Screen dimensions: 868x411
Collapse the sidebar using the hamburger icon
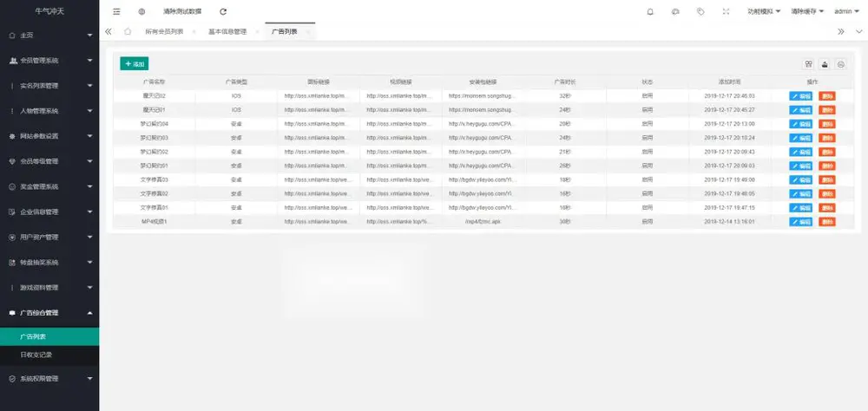point(116,11)
